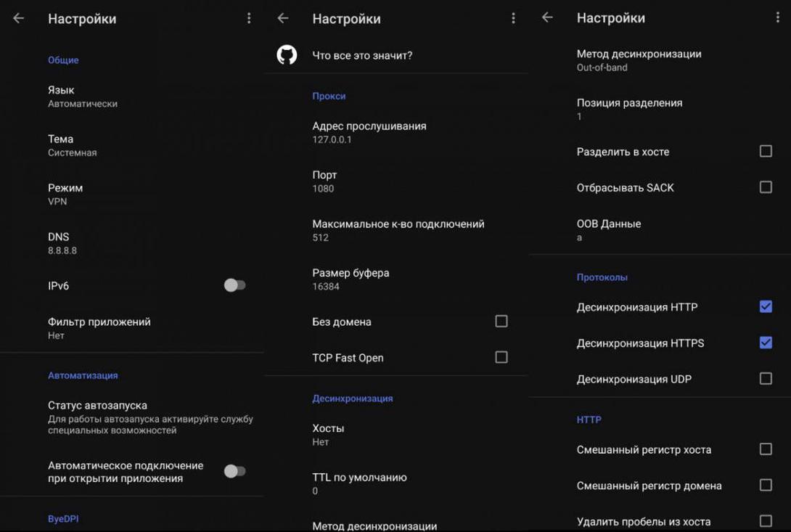Click back arrow on the general settings panel

tap(19, 19)
